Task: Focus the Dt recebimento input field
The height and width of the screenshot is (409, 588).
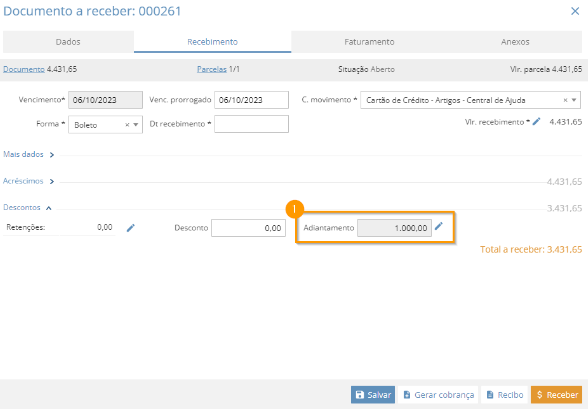Action: (x=251, y=124)
